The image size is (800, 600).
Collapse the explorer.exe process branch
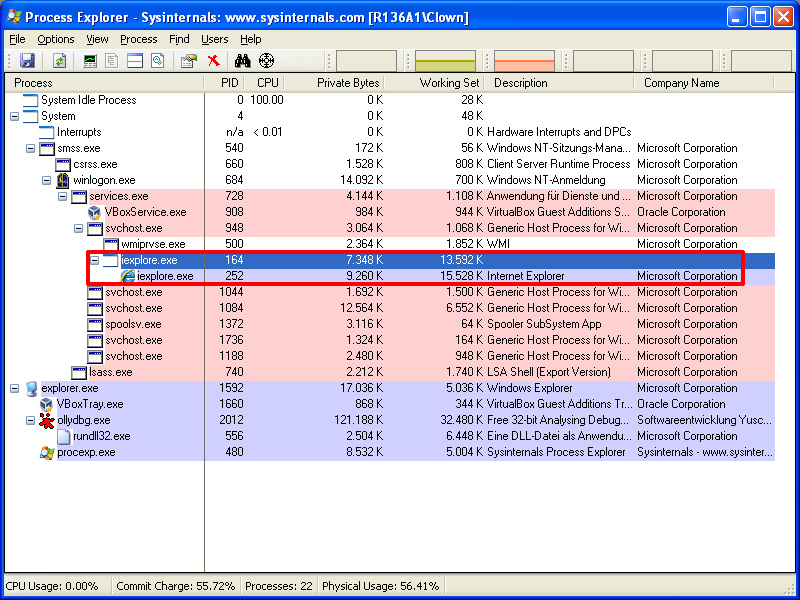point(15,388)
